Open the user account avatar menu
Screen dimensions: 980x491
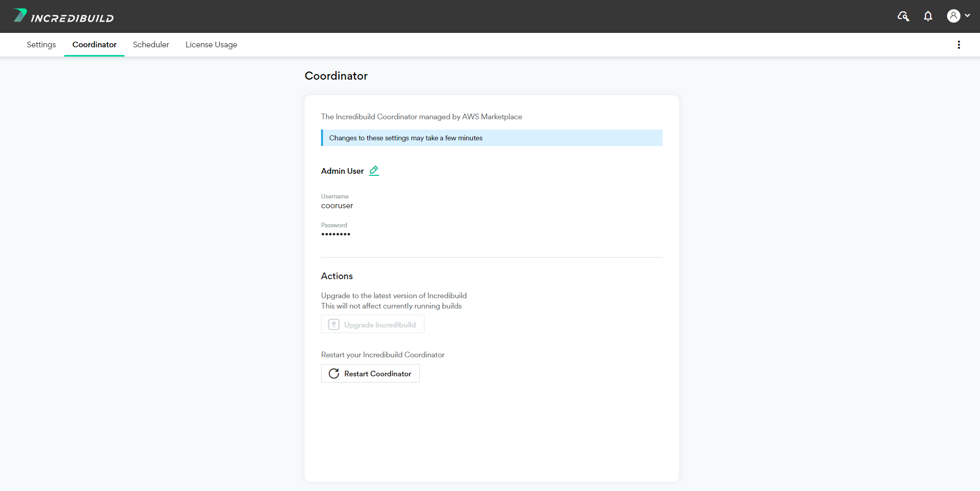[958, 16]
